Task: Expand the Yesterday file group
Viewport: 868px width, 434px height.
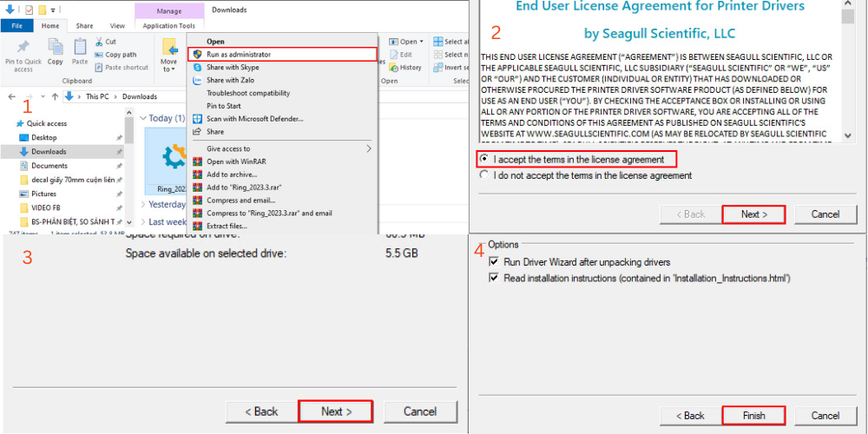Action: click(x=144, y=204)
